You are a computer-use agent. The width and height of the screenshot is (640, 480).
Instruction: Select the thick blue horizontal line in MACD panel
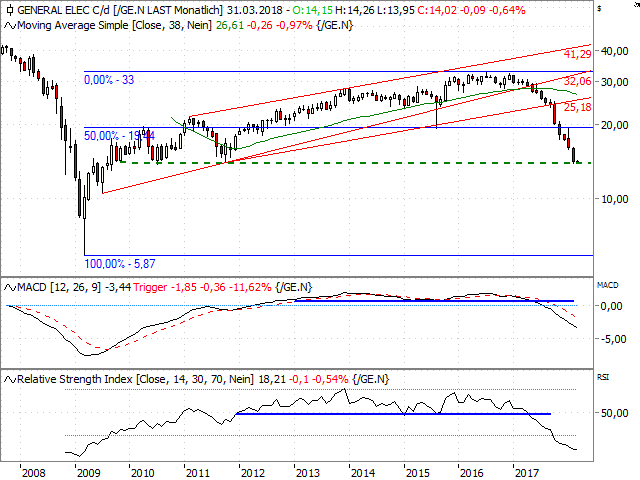434,301
